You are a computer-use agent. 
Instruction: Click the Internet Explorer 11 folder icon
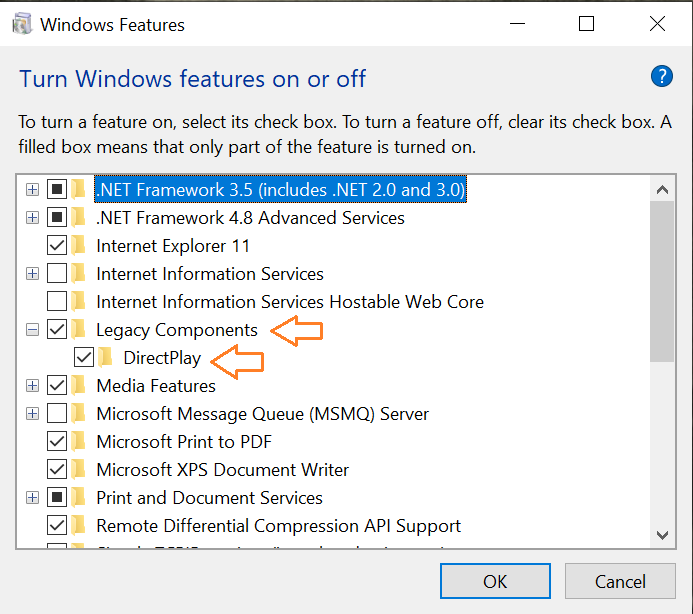(x=79, y=246)
